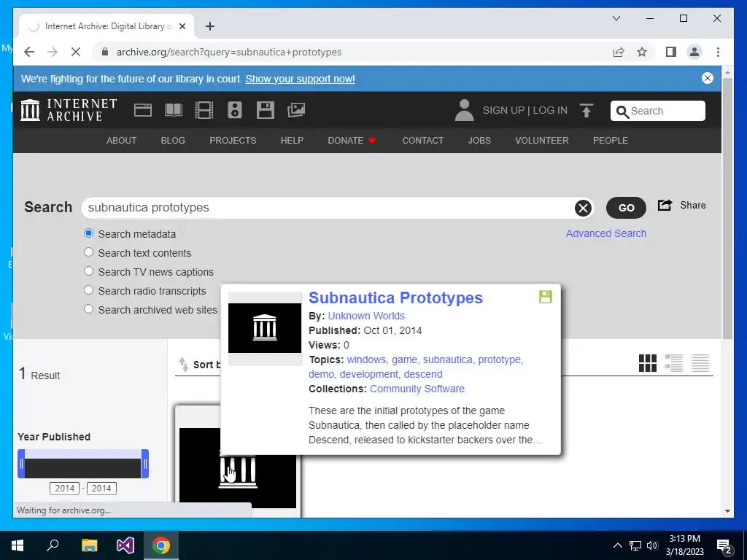Open the VOLUNTEER menu item
Image resolution: width=747 pixels, height=560 pixels.
coord(542,141)
